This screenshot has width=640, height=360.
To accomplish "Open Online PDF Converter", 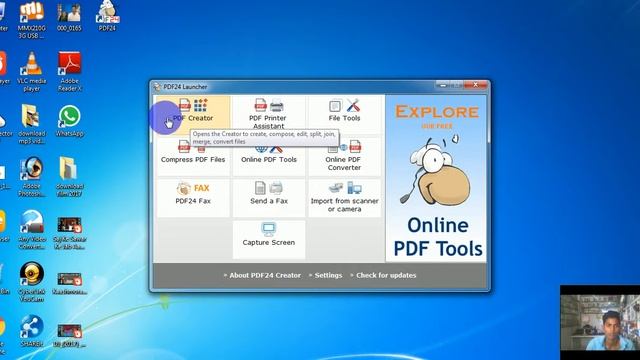I will [x=344, y=156].
